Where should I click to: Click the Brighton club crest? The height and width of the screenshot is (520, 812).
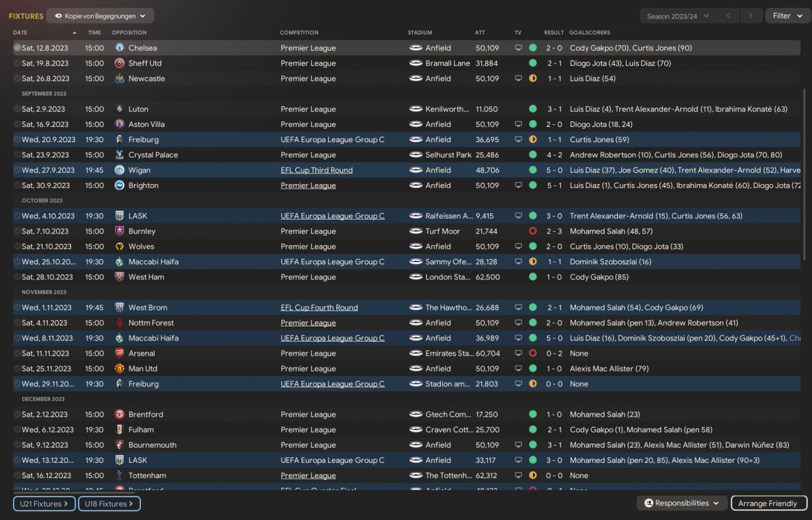click(119, 185)
